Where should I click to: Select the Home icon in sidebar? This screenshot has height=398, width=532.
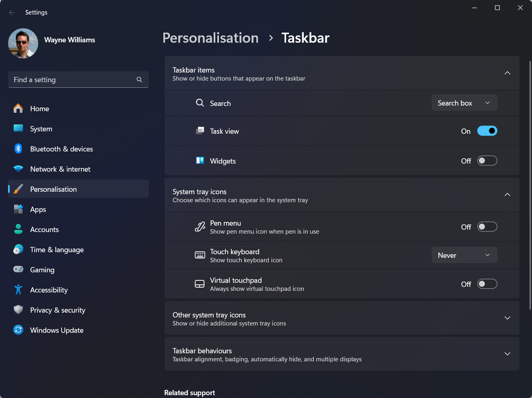[18, 108]
